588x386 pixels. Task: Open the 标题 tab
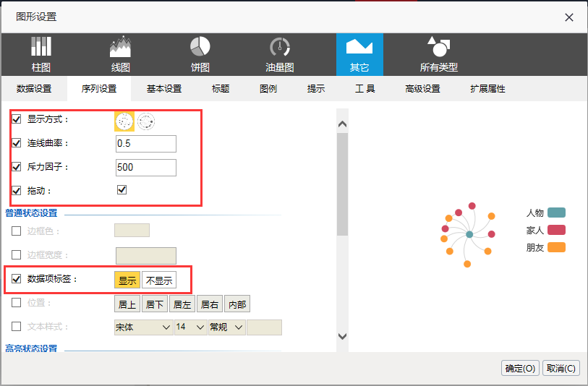point(221,89)
